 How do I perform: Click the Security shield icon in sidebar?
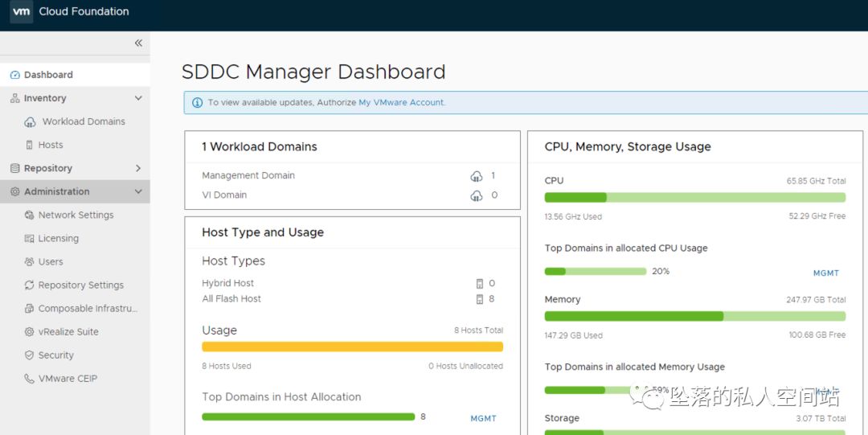(30, 355)
